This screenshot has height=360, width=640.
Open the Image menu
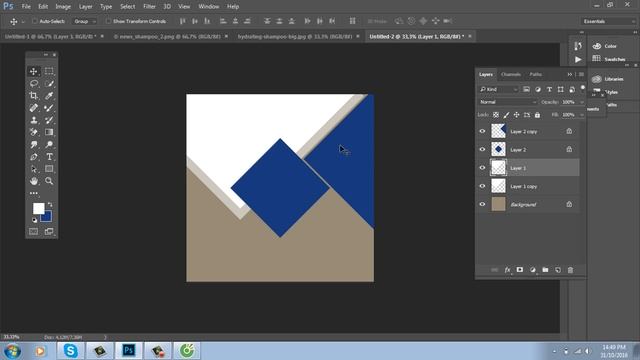click(63, 7)
